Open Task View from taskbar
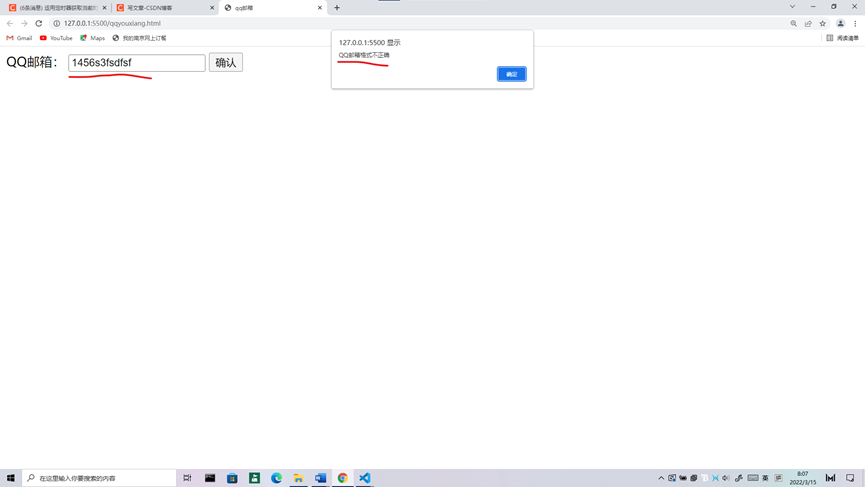865x487 pixels. point(188,478)
